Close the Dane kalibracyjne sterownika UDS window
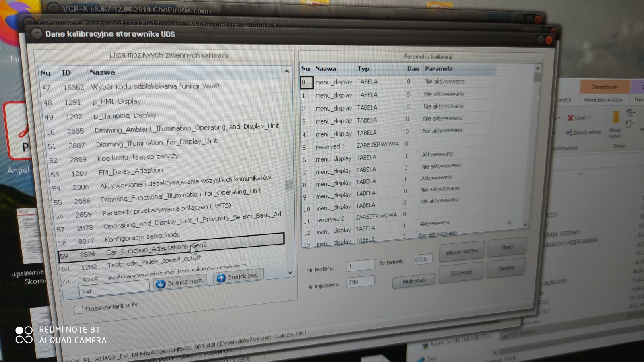The height and width of the screenshot is (362, 644). click(x=548, y=40)
